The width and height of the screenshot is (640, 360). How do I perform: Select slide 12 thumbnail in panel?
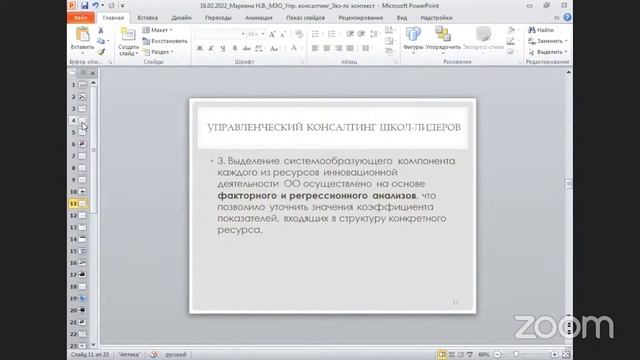point(82,215)
